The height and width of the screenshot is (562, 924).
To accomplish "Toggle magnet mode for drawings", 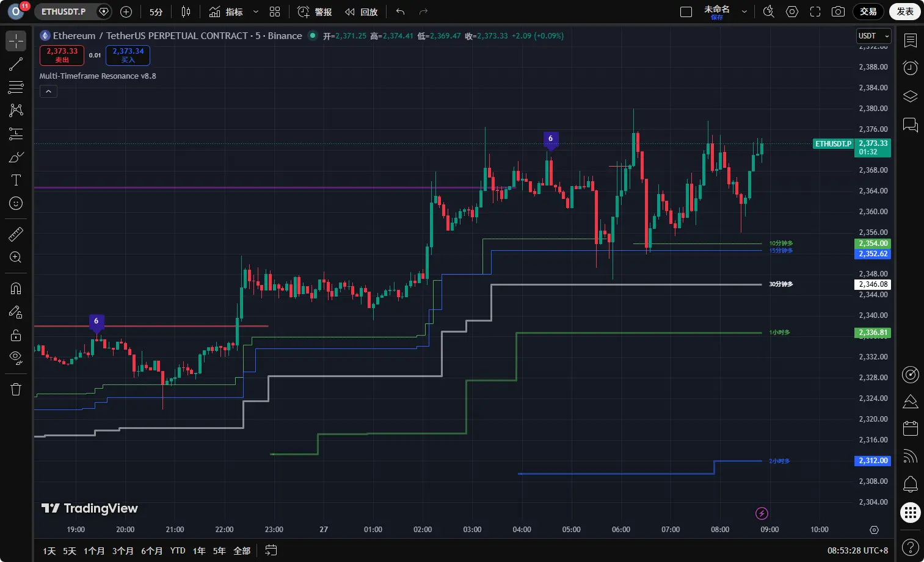I will (x=16, y=289).
